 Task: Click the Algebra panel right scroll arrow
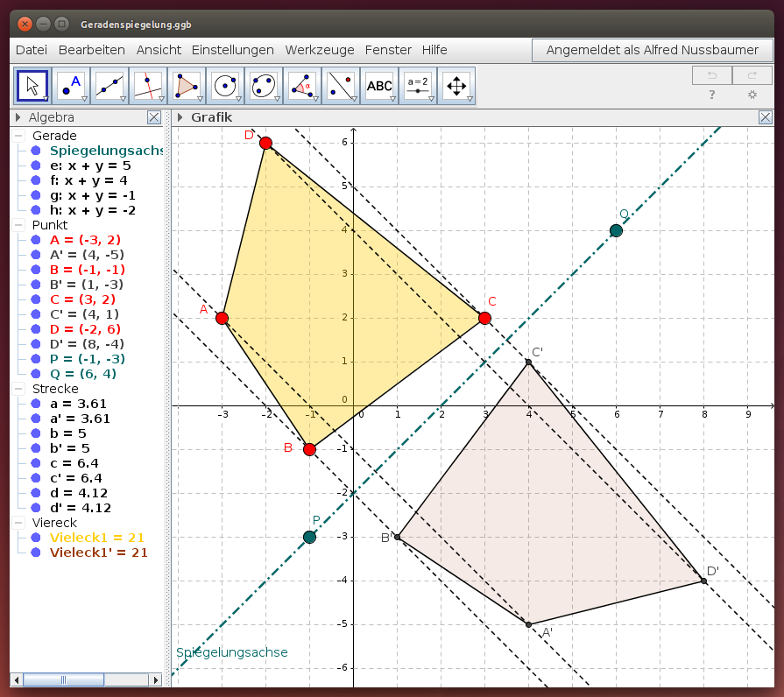click(156, 680)
